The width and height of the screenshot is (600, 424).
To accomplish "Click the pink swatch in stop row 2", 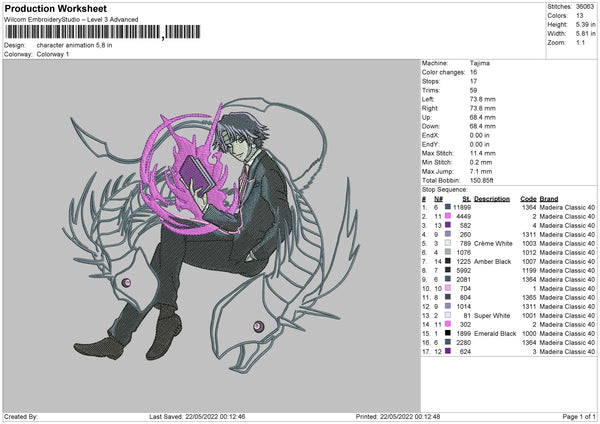I will coord(448,216).
